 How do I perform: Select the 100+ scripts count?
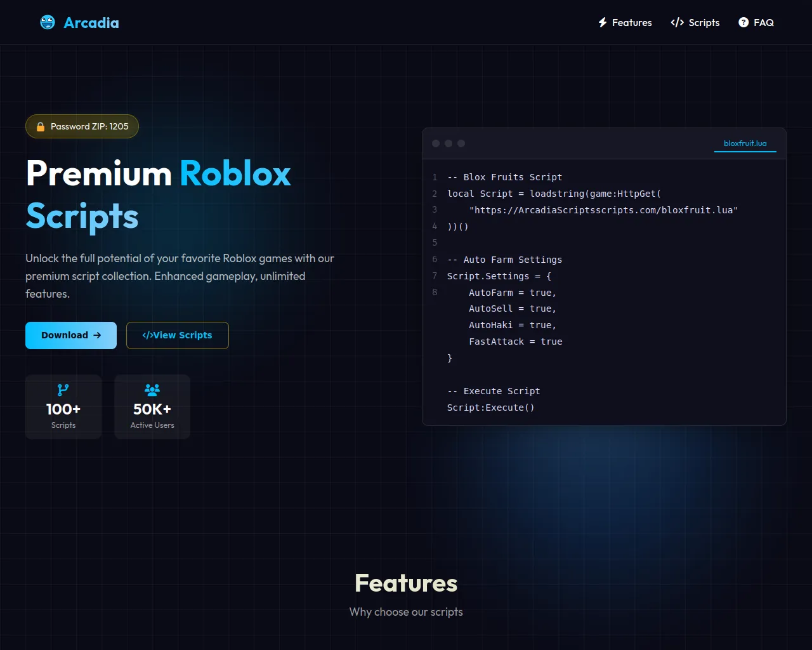(x=63, y=409)
